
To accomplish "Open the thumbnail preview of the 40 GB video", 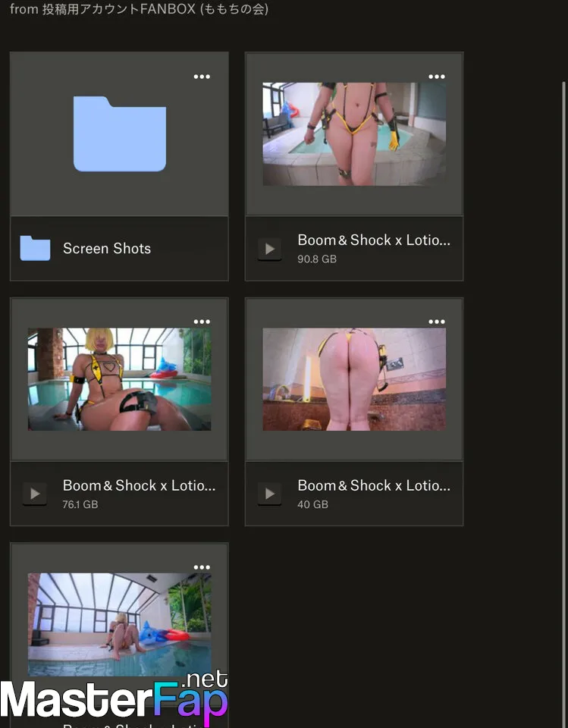I will [x=354, y=379].
